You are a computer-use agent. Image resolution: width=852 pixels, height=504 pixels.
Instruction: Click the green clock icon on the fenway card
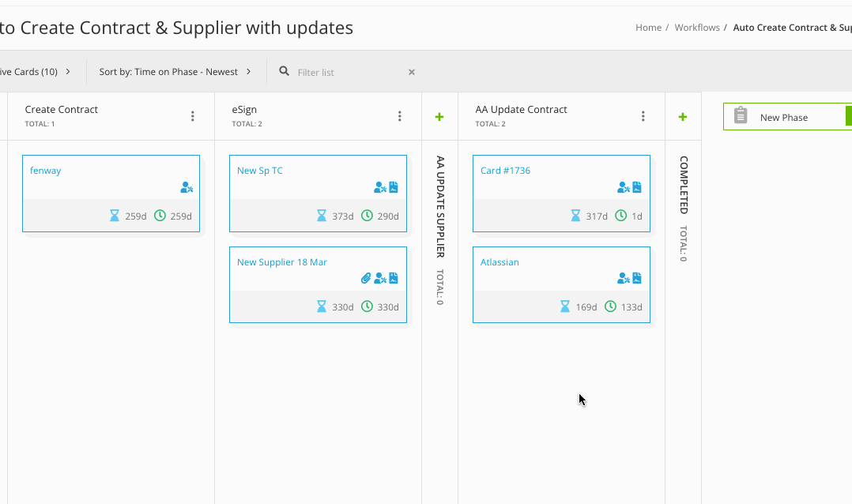click(x=160, y=216)
